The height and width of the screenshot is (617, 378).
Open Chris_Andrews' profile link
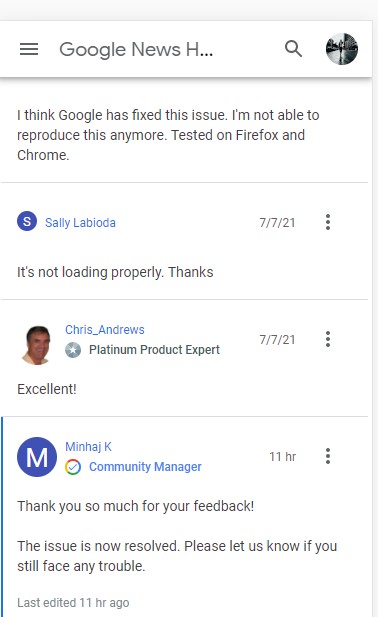(105, 330)
